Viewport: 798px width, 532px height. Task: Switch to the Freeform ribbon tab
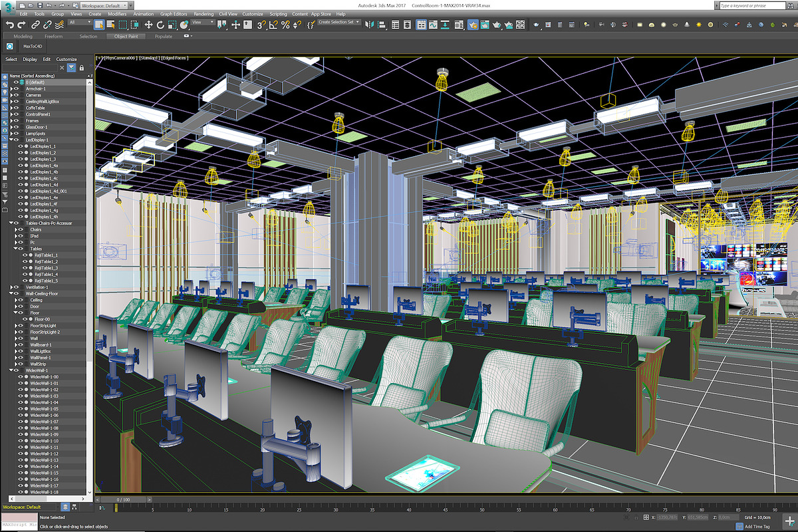54,37
